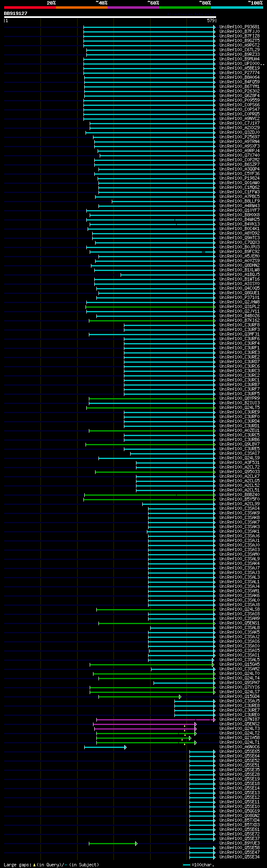Viewport: 267px width, 868px height.
Task: Click the orange ~40% legend bar
Action: [x=81, y=8]
